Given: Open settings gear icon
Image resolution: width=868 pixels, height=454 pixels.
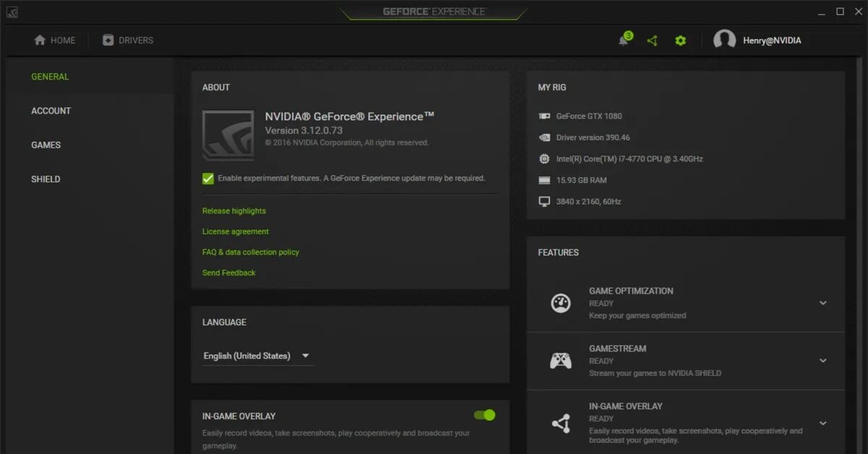Looking at the screenshot, I should coord(680,40).
